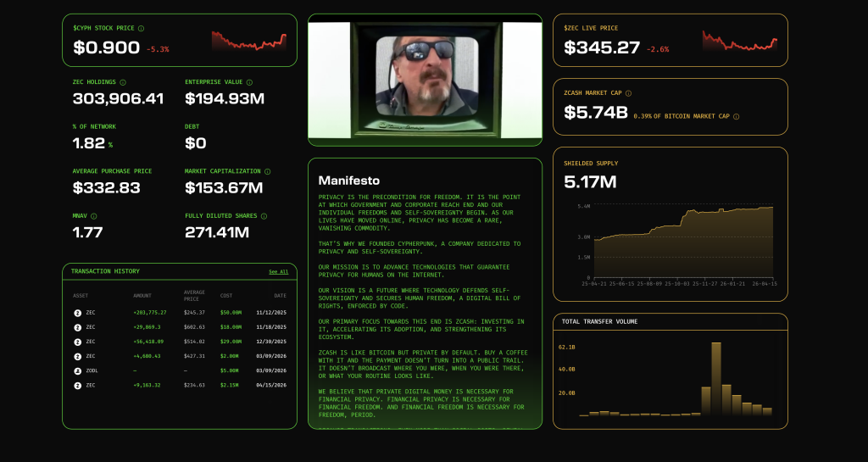The height and width of the screenshot is (462, 868).
Task: Click the 5.17M shielded supply value
Action: click(590, 182)
